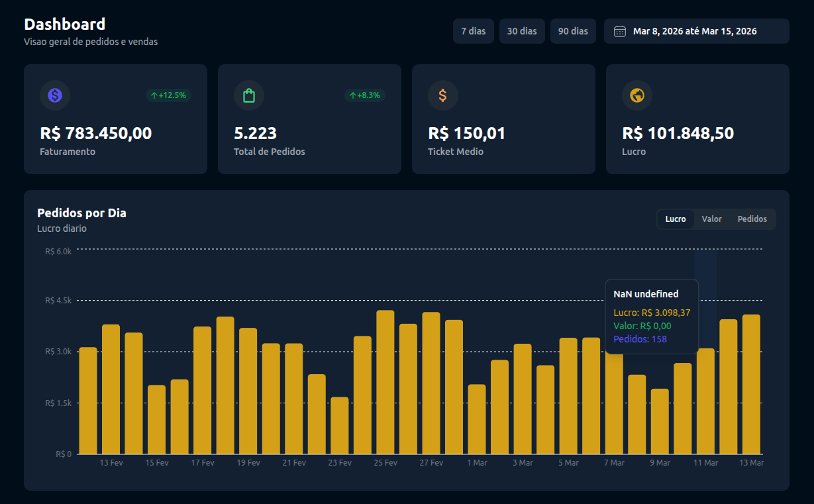Filter to the last 90 dias
The image size is (814, 504).
click(573, 31)
